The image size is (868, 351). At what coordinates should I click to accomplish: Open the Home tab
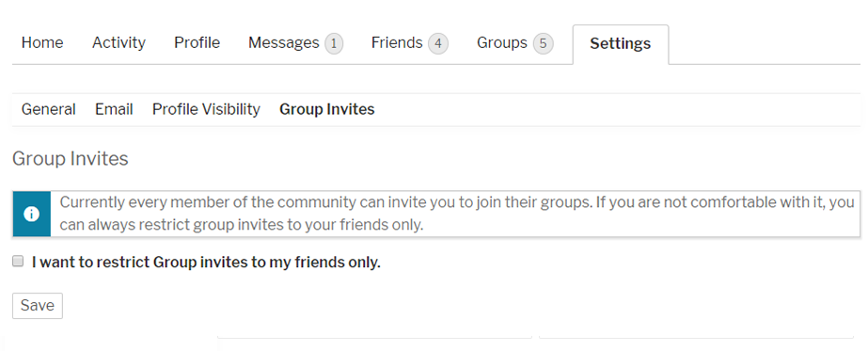click(x=42, y=43)
